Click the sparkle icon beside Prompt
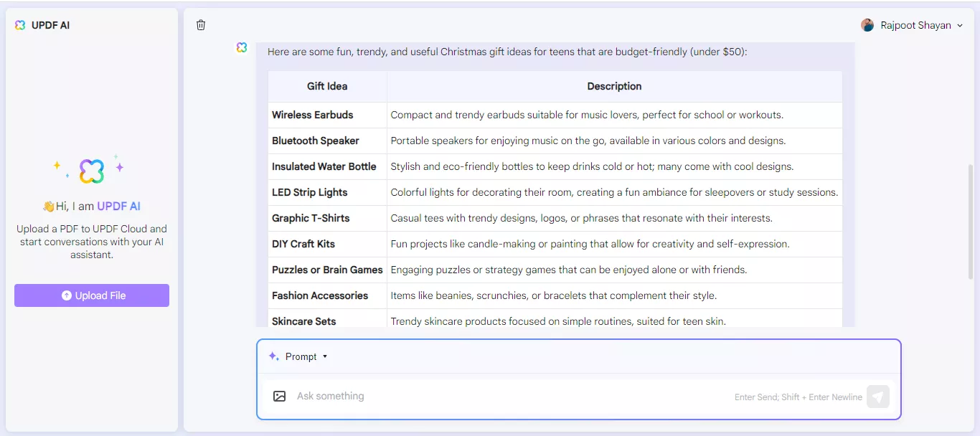The height and width of the screenshot is (436, 980). pos(273,356)
